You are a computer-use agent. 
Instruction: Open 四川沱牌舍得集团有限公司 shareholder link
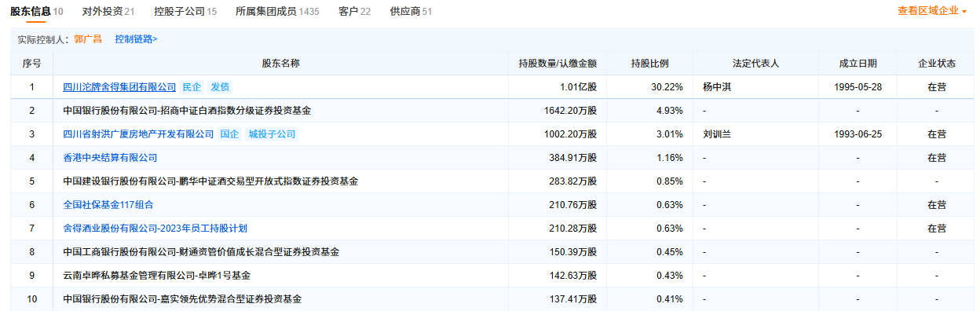click(x=119, y=87)
